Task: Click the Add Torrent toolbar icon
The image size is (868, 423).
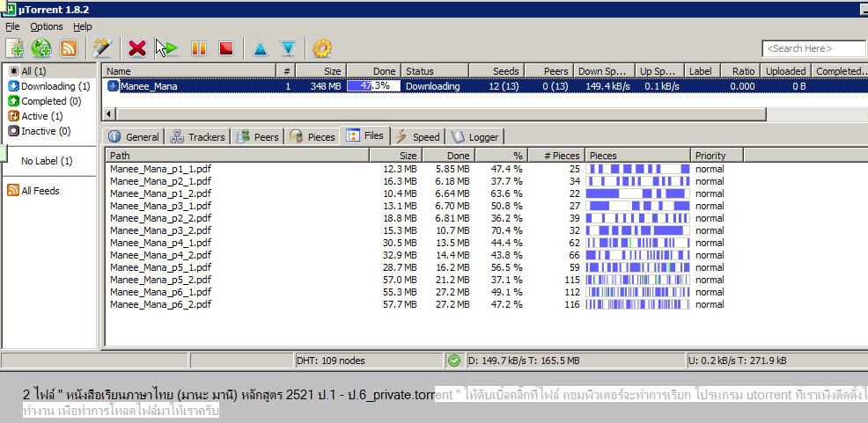Action: coord(15,48)
